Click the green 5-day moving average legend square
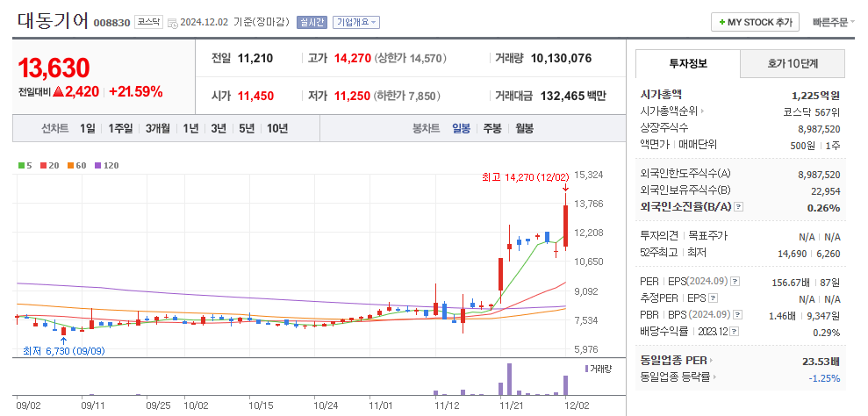 [x=22, y=165]
